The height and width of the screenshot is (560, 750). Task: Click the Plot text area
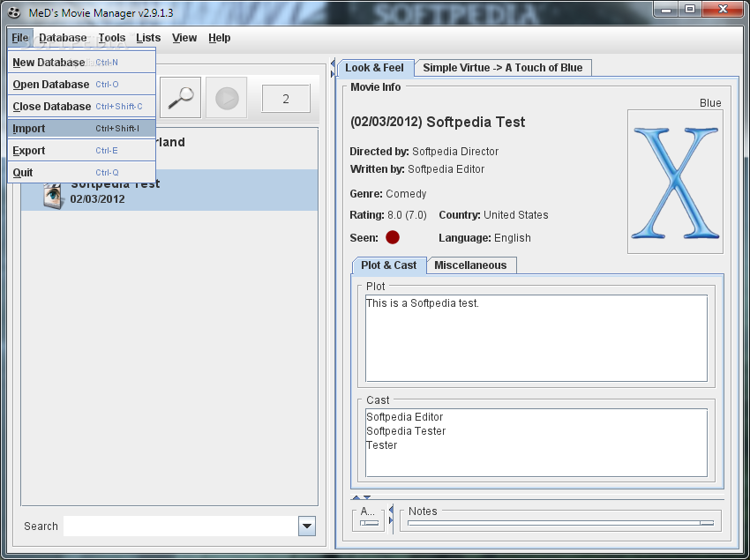tap(536, 338)
